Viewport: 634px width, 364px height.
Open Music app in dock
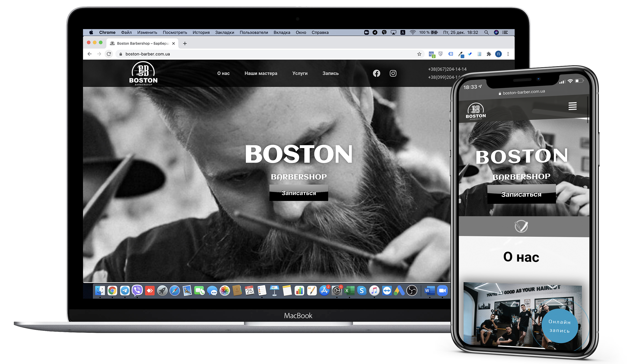pyautogui.click(x=374, y=291)
